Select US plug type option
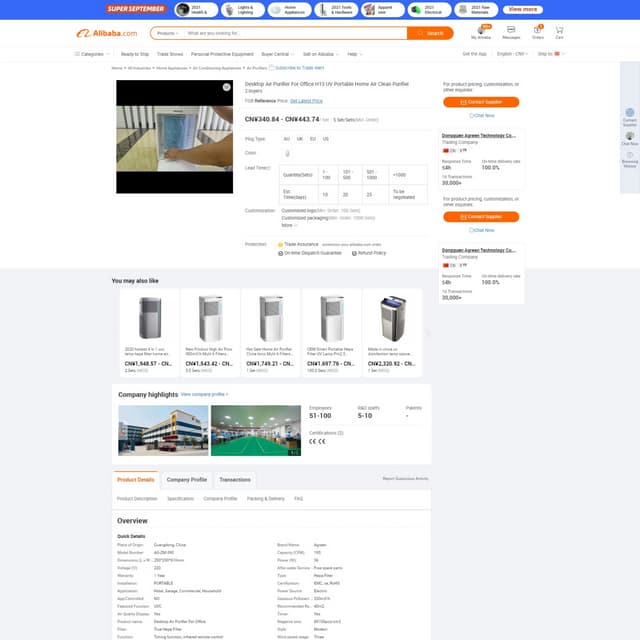Viewport: 640px width, 640px height. [326, 139]
